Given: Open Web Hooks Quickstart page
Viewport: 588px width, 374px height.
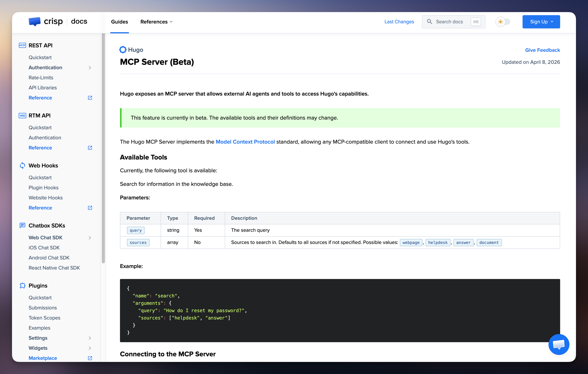Looking at the screenshot, I should tap(40, 178).
